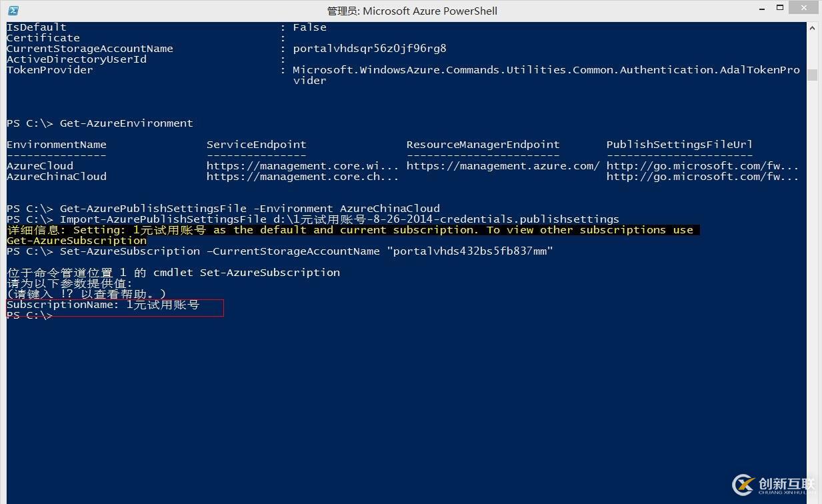Minimize the Azure PowerShell window

point(761,9)
